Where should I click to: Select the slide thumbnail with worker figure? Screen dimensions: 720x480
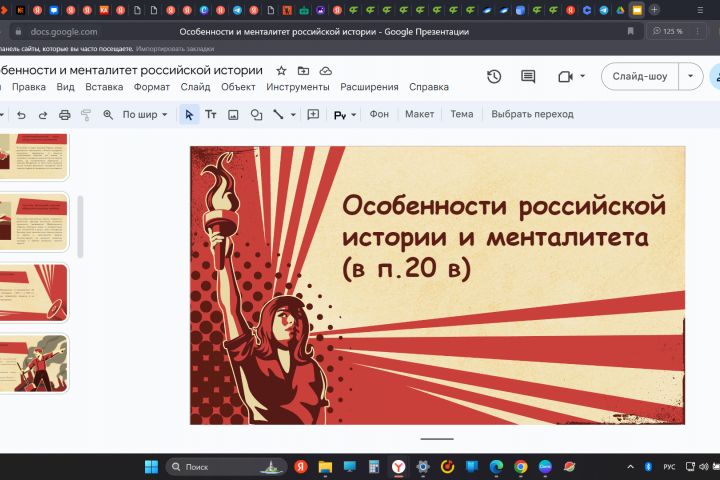(34, 363)
